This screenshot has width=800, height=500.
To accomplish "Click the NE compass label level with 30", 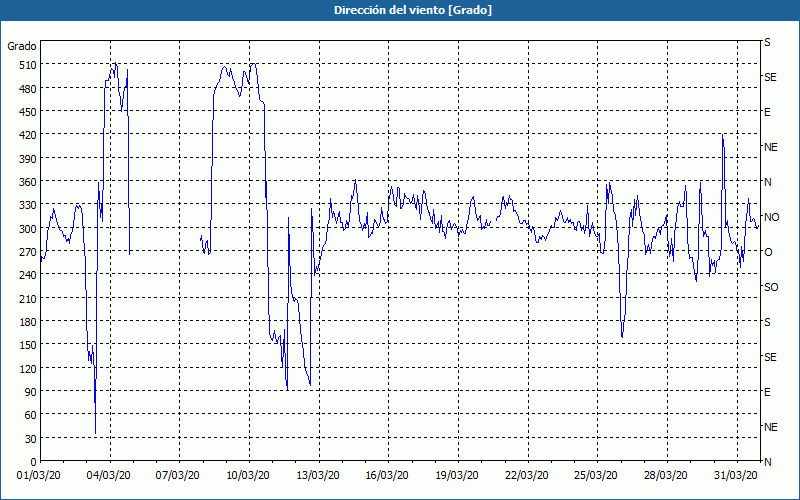I will point(771,427).
